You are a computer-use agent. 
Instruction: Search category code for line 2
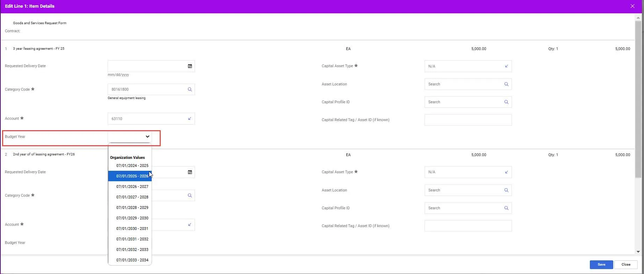(190, 196)
